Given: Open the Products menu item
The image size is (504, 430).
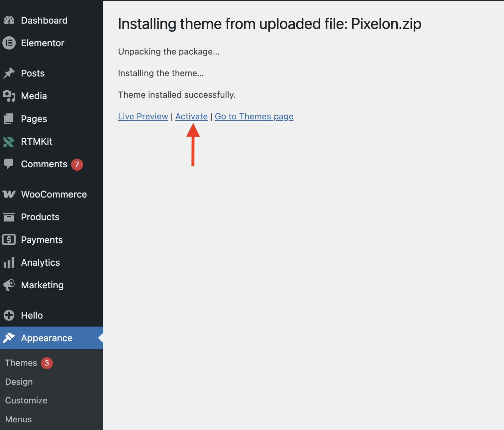Looking at the screenshot, I should (x=40, y=217).
